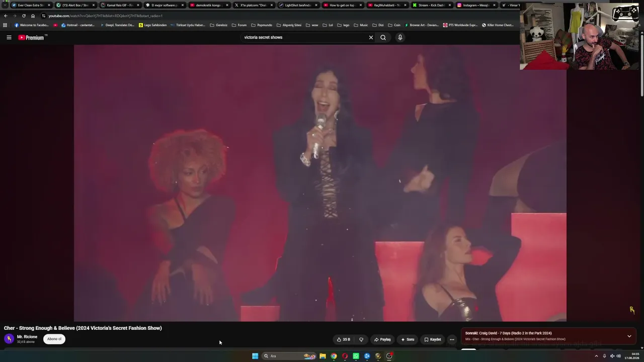644x362 pixels.
Task: Click the taskbar Ara search box
Action: pos(289,356)
